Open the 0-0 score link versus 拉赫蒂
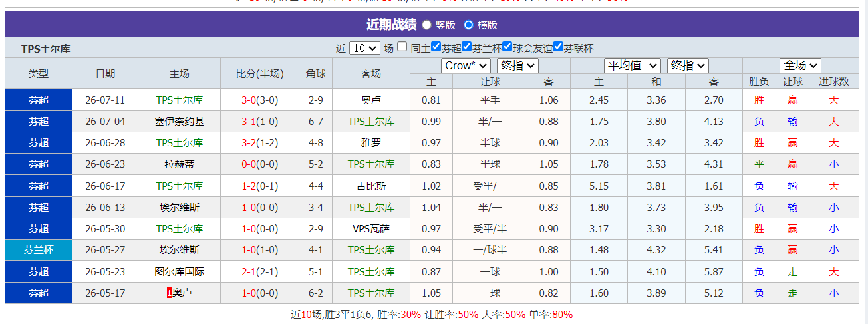Screen dimensions: 868x324 248,164
